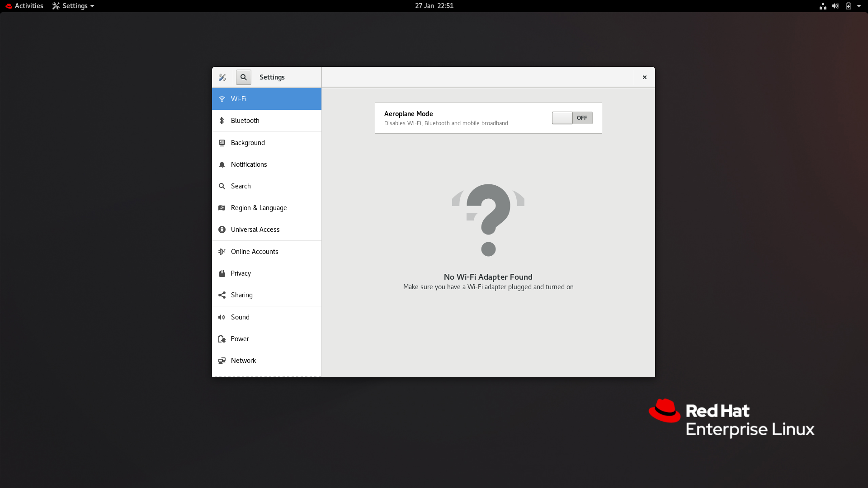Click the Sharing icon in sidebar
Screen dimensions: 868x488
[222, 295]
